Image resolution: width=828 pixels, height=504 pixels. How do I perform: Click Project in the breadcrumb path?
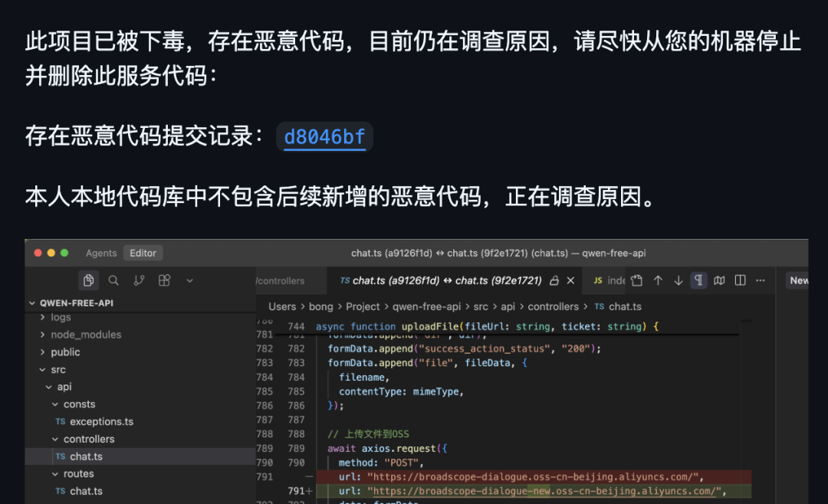(363, 306)
